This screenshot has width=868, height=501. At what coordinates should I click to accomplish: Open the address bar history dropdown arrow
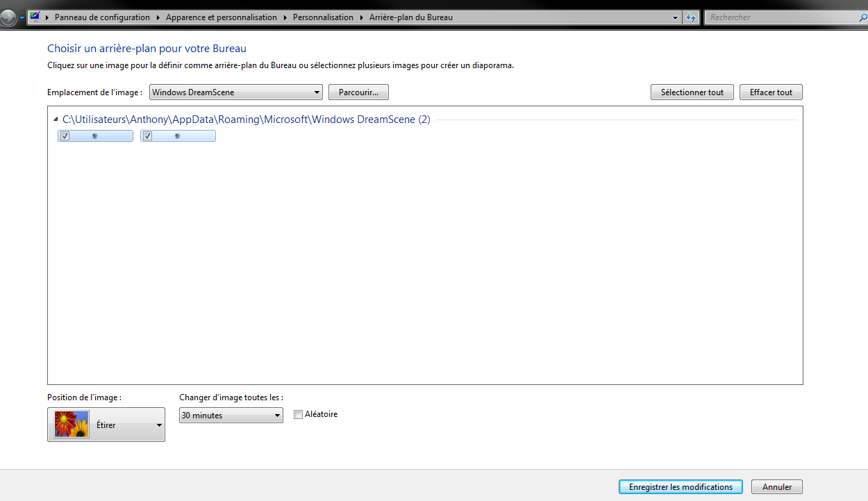676,17
